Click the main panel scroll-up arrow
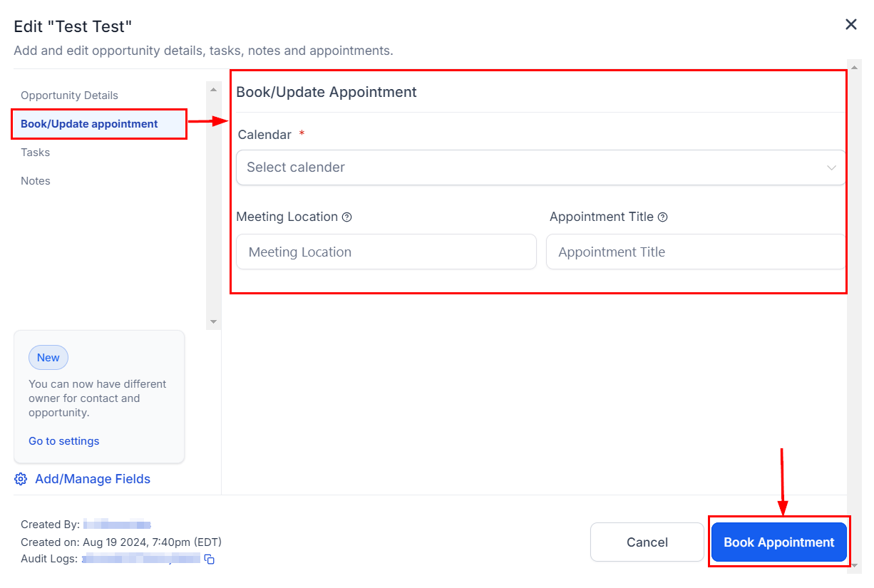This screenshot has height=588, width=874. pos(855,66)
